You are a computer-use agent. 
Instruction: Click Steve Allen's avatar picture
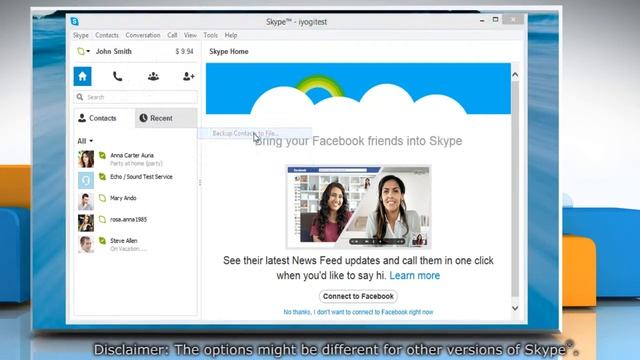point(86,244)
